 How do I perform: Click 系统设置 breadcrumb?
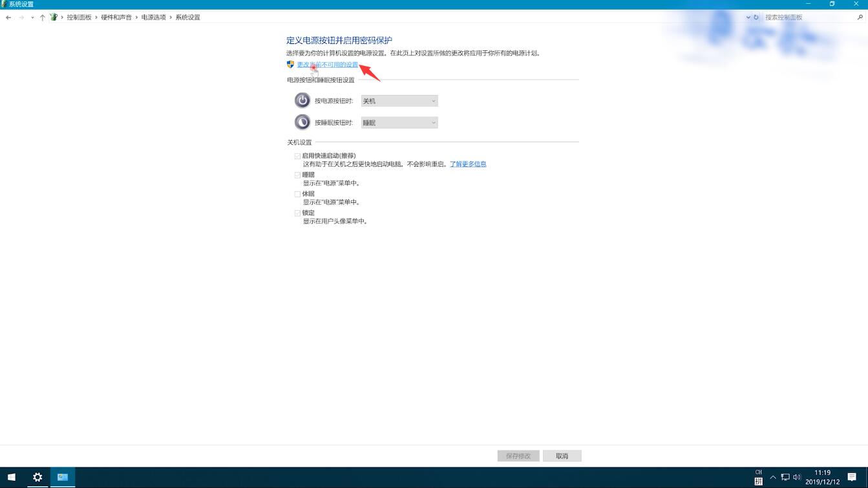[188, 17]
